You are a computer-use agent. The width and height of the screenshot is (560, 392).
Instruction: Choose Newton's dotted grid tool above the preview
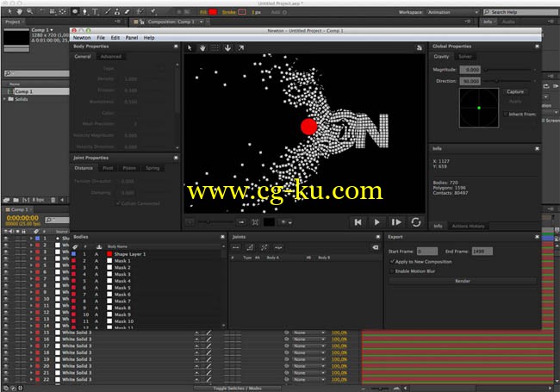pyautogui.click(x=215, y=48)
